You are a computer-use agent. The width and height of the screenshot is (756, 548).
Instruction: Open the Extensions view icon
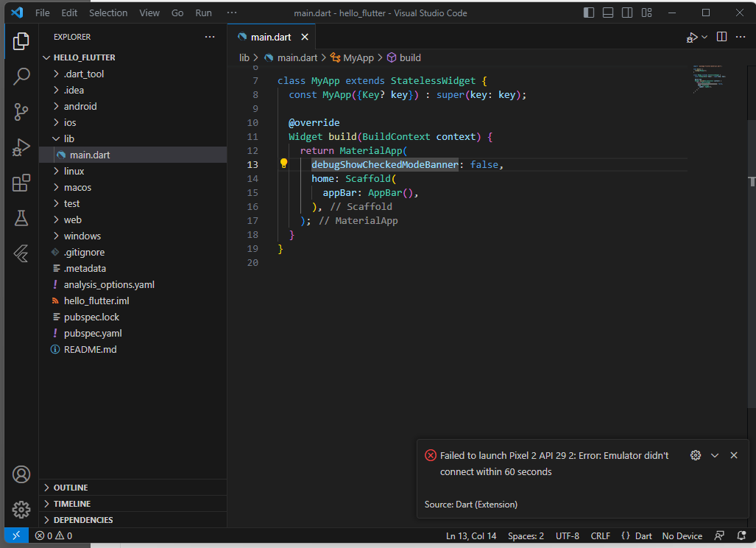coord(21,183)
